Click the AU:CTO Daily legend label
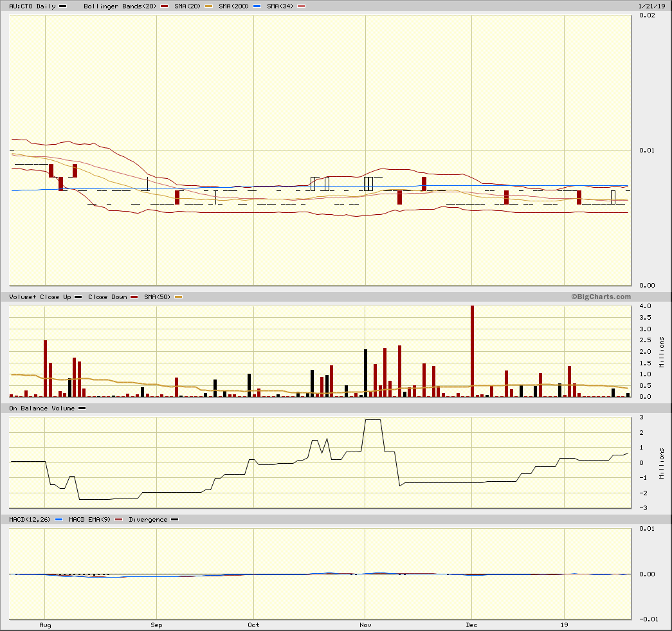 (33, 6)
